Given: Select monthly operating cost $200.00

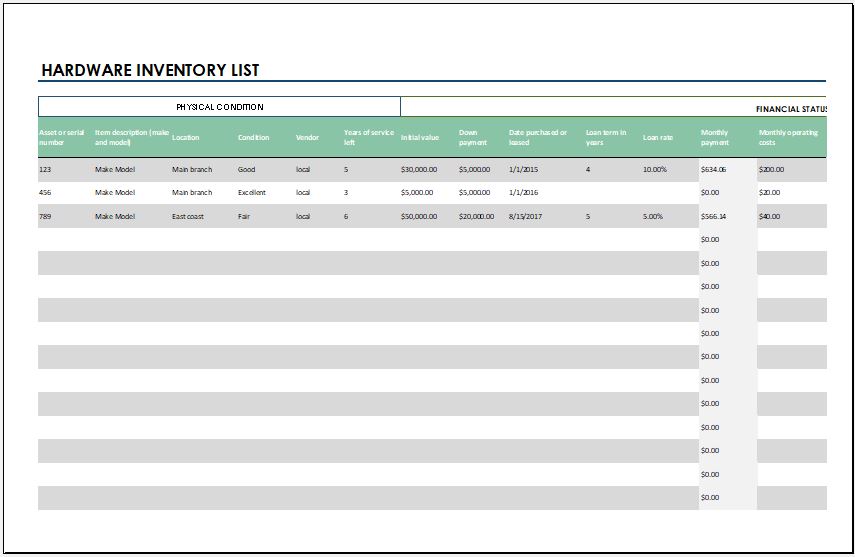Looking at the screenshot, I should coord(772,170).
